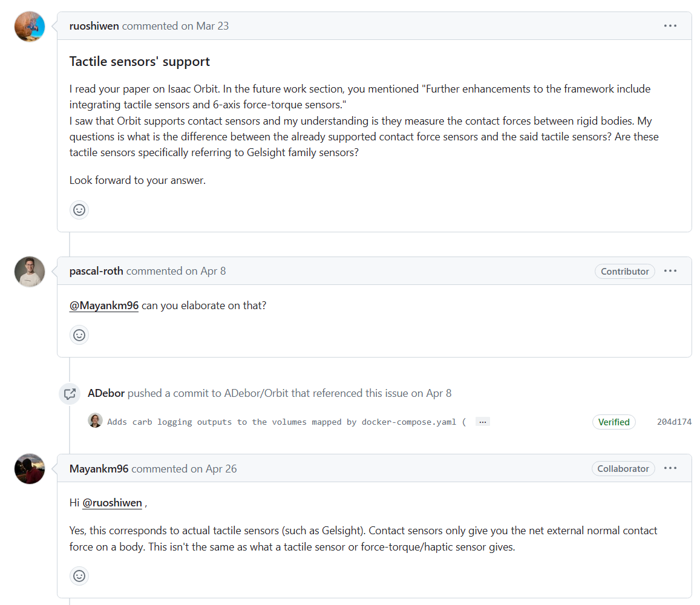
Task: Click pascal-roth's profile avatar
Action: click(30, 272)
